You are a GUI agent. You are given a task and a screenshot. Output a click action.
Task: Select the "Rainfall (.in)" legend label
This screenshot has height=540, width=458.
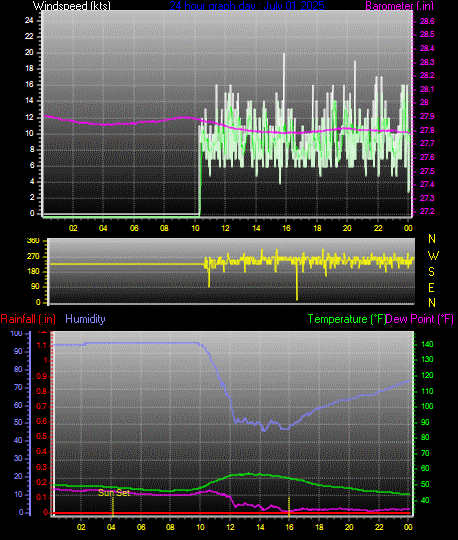pos(28,319)
